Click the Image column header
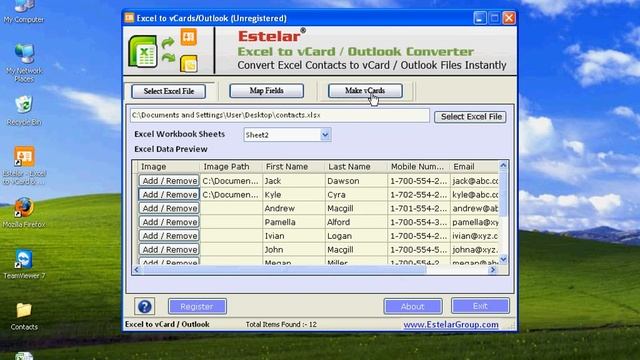 [x=169, y=167]
